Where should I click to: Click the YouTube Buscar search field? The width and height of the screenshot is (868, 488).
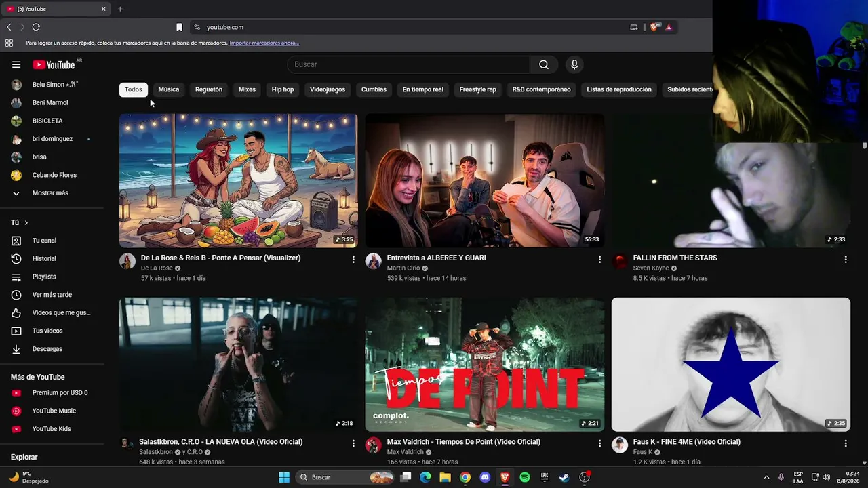click(x=409, y=64)
